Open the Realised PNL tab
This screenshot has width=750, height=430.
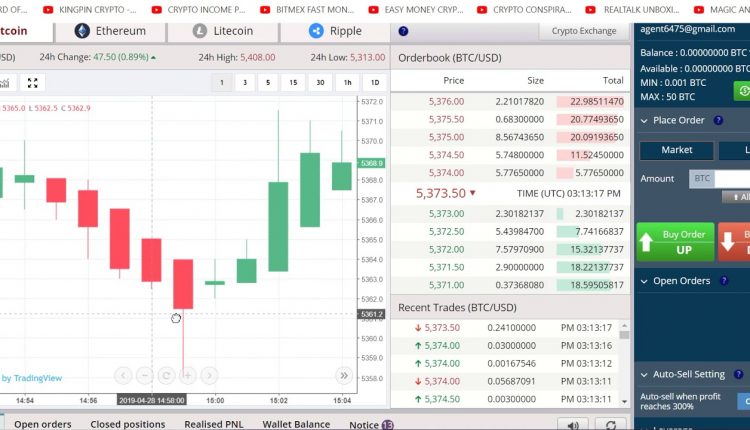coord(214,424)
